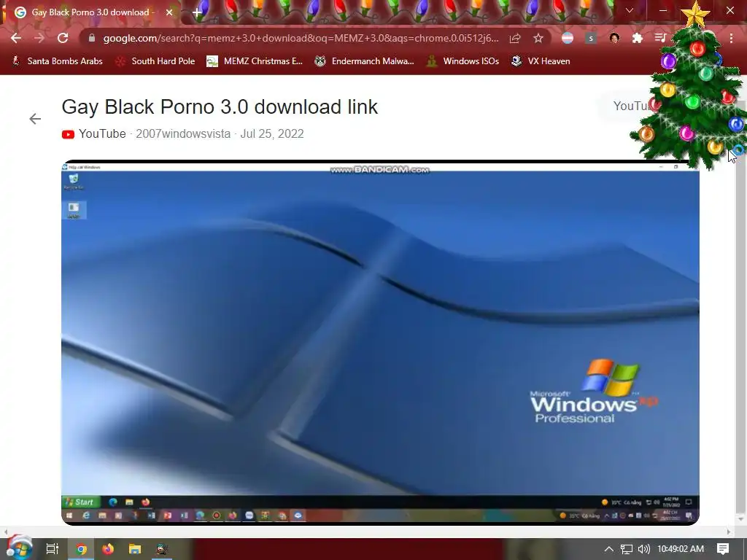Close the active Google search tab
Viewport: 747px width, 560px height.
coord(169,12)
